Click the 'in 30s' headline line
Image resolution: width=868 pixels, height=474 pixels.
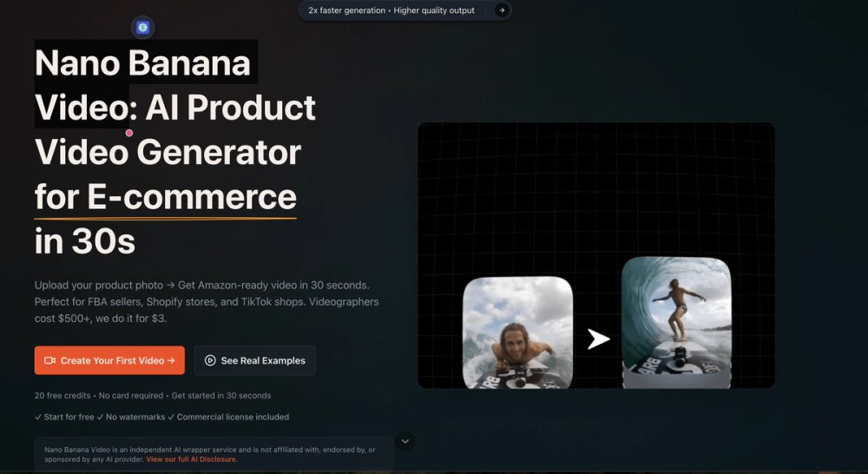[85, 241]
